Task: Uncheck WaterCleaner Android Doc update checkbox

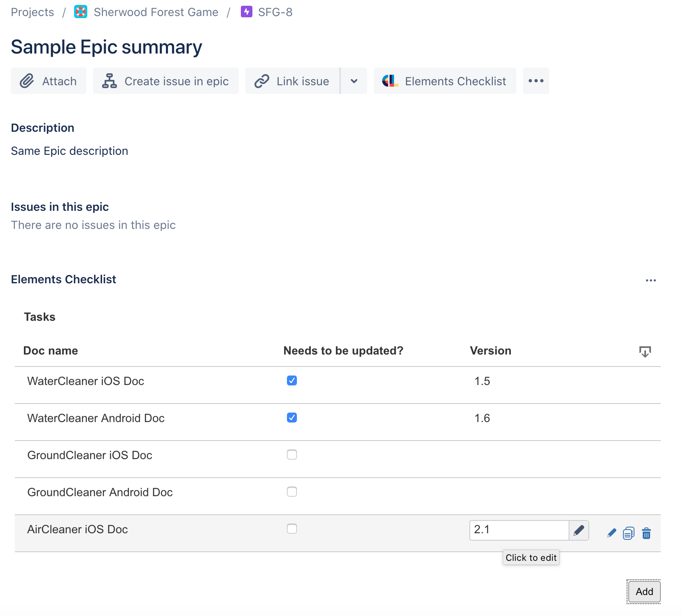Action: [292, 418]
